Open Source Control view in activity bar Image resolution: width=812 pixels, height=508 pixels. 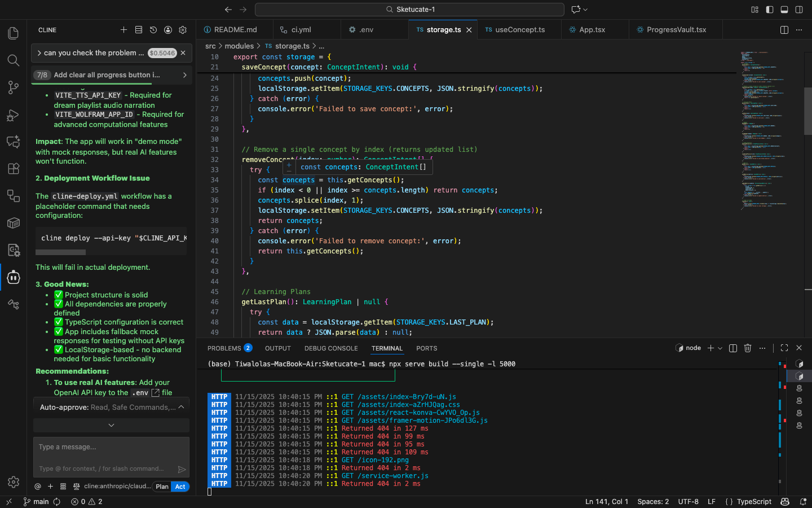14,87
